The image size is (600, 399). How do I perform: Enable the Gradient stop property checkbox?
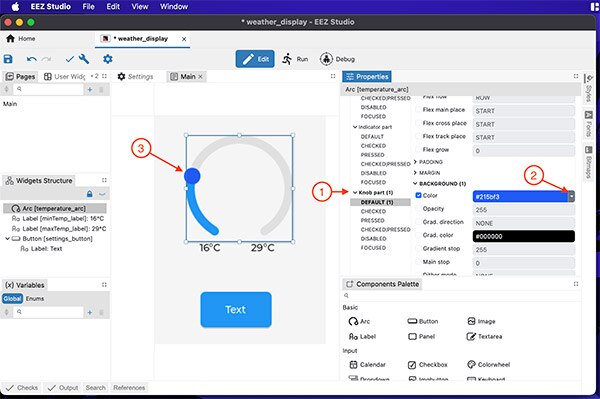click(418, 249)
